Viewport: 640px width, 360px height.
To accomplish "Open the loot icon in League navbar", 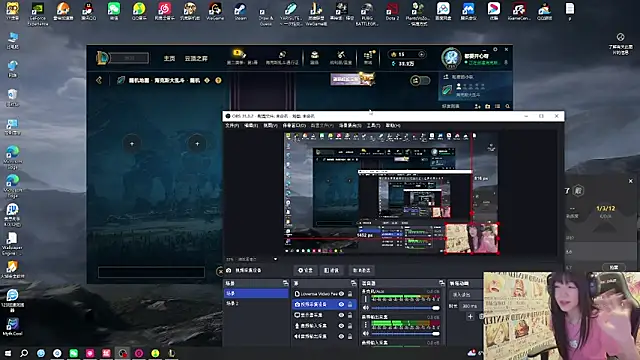I will [341, 57].
